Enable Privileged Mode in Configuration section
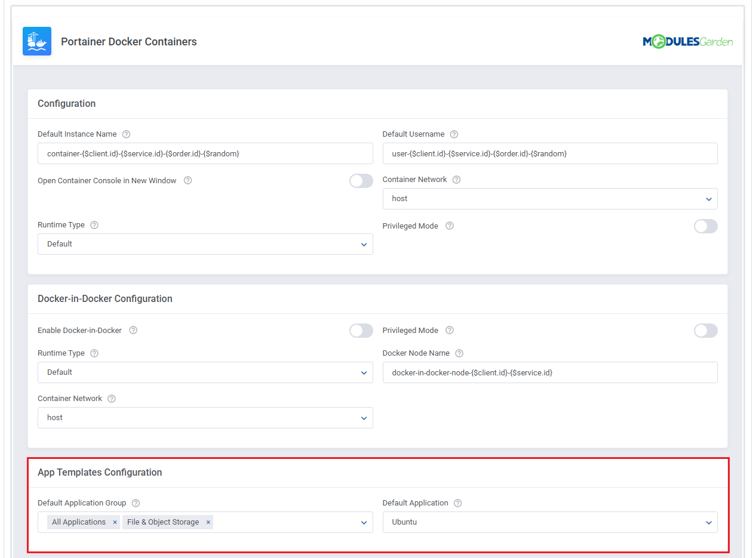Image resolution: width=756 pixels, height=558 pixels. 706,226
